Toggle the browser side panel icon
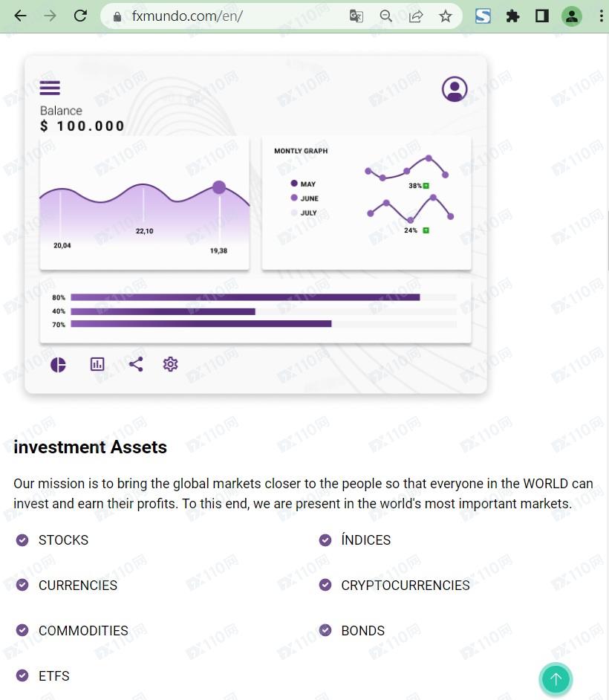The height and width of the screenshot is (700, 609). click(x=542, y=16)
